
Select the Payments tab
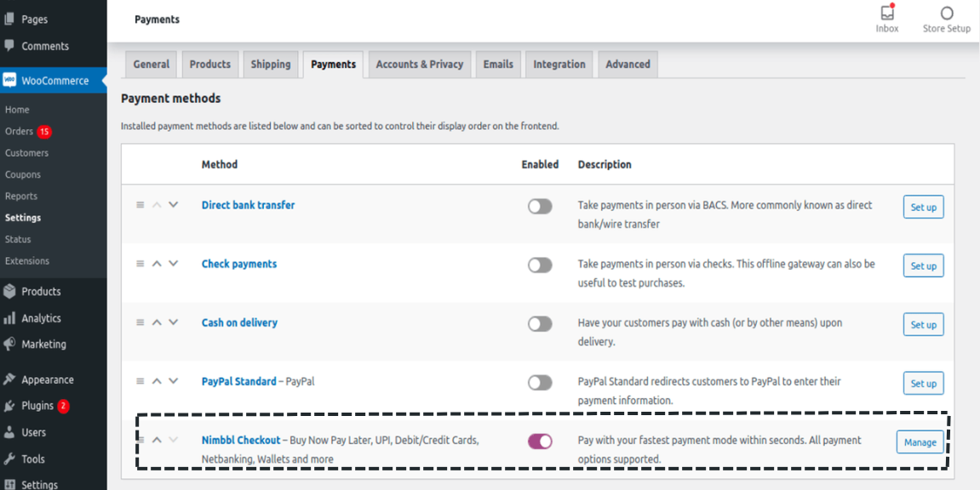tap(333, 65)
